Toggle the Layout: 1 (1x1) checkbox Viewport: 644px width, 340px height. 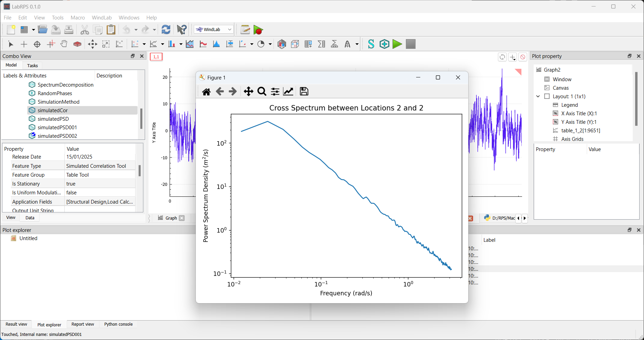(x=547, y=97)
